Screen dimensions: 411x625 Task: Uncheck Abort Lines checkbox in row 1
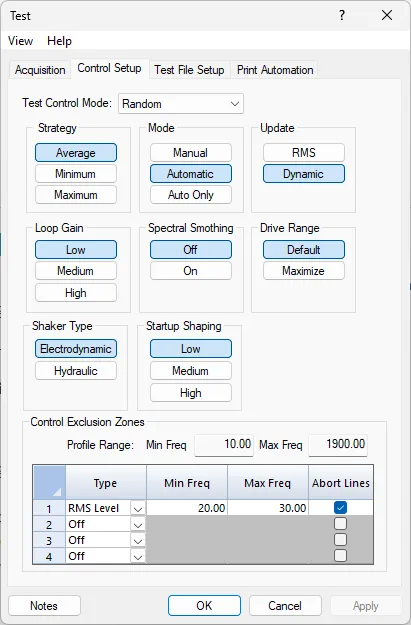[340, 507]
